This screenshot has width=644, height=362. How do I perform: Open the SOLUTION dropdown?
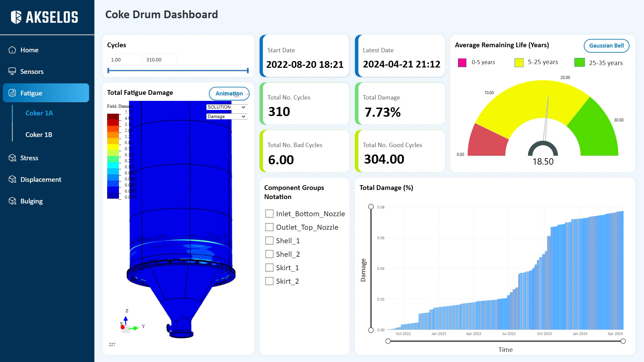(x=226, y=107)
